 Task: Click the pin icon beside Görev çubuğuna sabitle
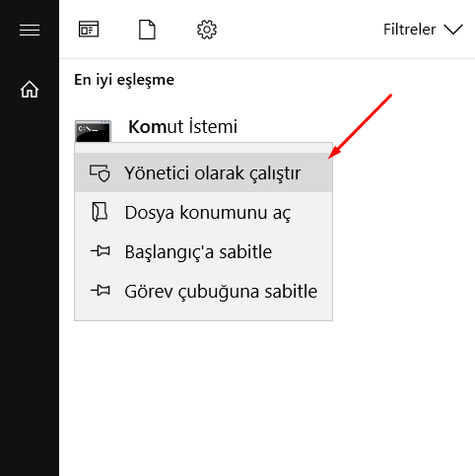[x=101, y=291]
